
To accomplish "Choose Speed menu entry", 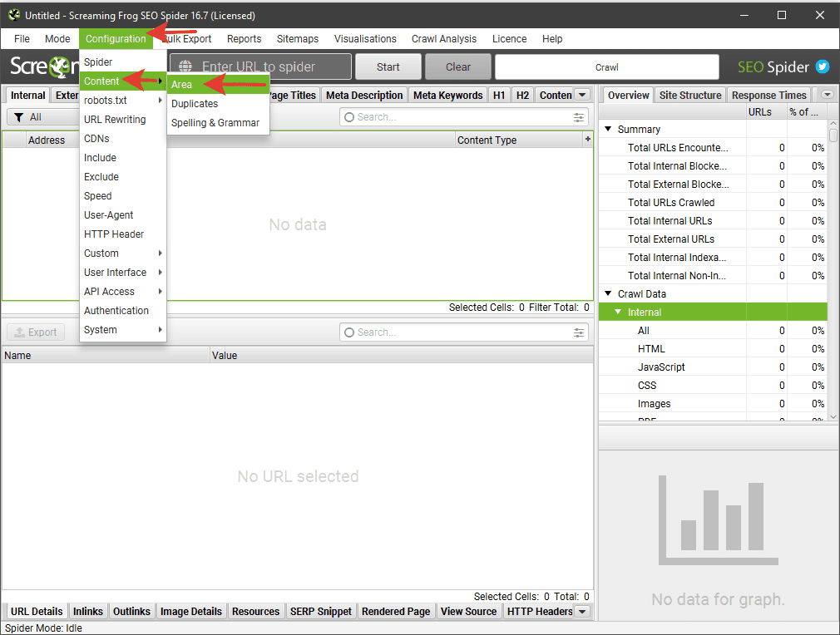I will [123, 196].
